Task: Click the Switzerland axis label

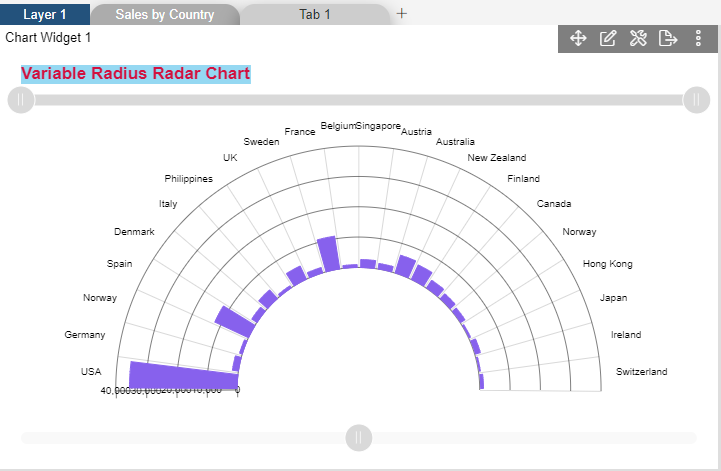Action: tap(641, 372)
